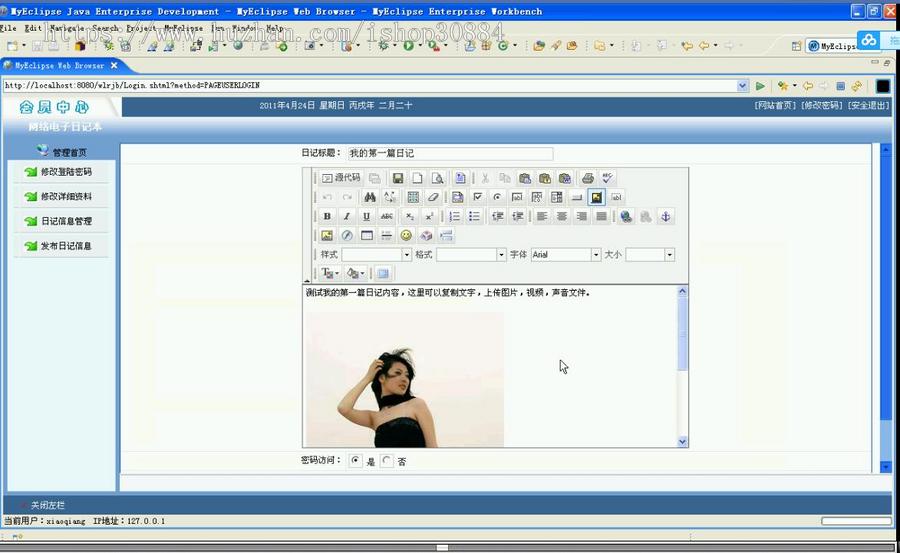900x553 pixels.
Task: Center align the text
Action: pyautogui.click(x=562, y=216)
